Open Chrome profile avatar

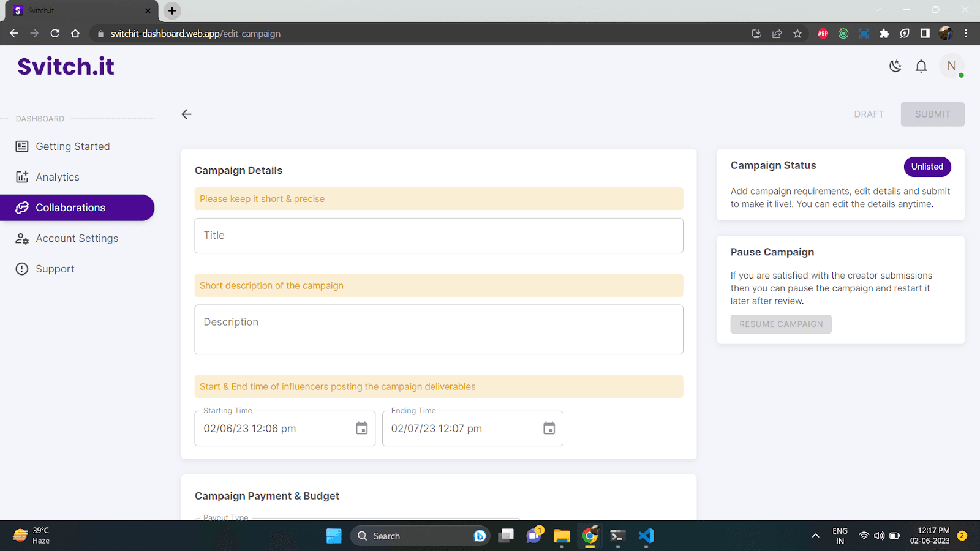coord(946,34)
